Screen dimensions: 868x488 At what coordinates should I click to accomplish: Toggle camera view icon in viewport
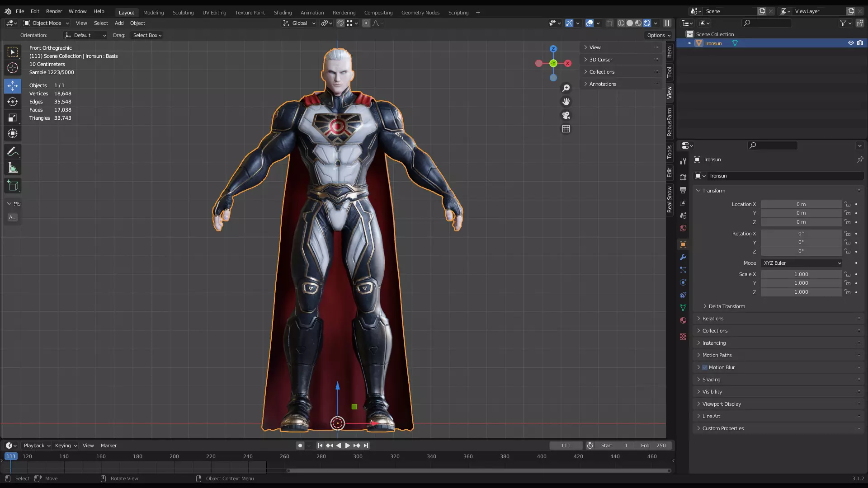pos(566,115)
